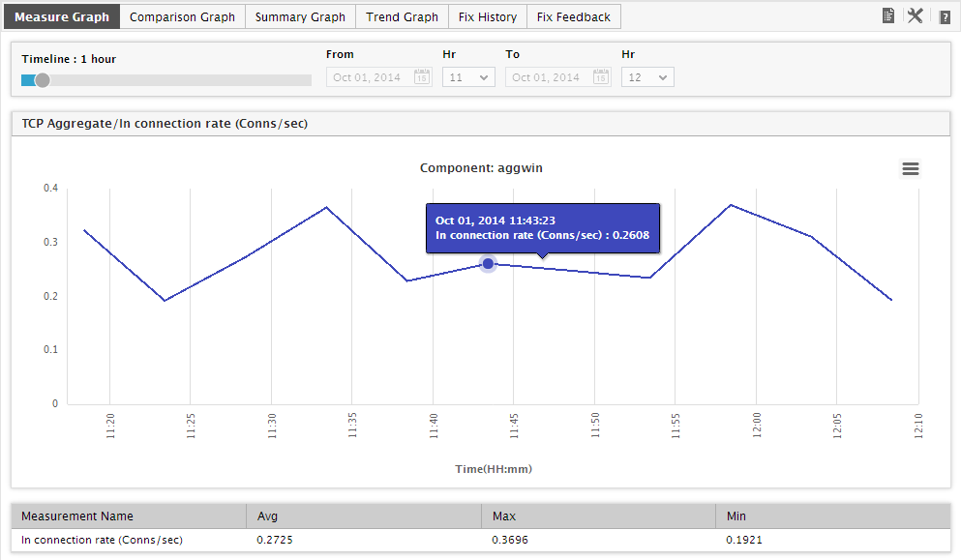
Task: Select the maximum value 0.3696
Action: click(x=509, y=540)
